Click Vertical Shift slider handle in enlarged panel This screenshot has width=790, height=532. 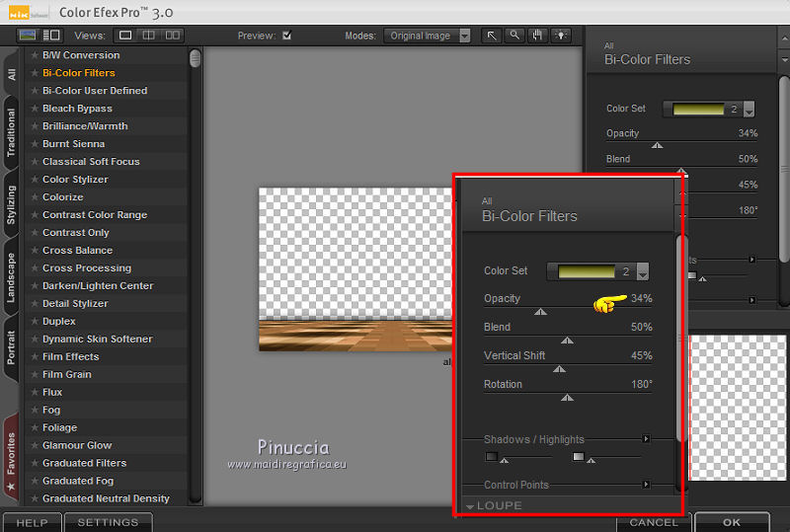[x=559, y=369]
